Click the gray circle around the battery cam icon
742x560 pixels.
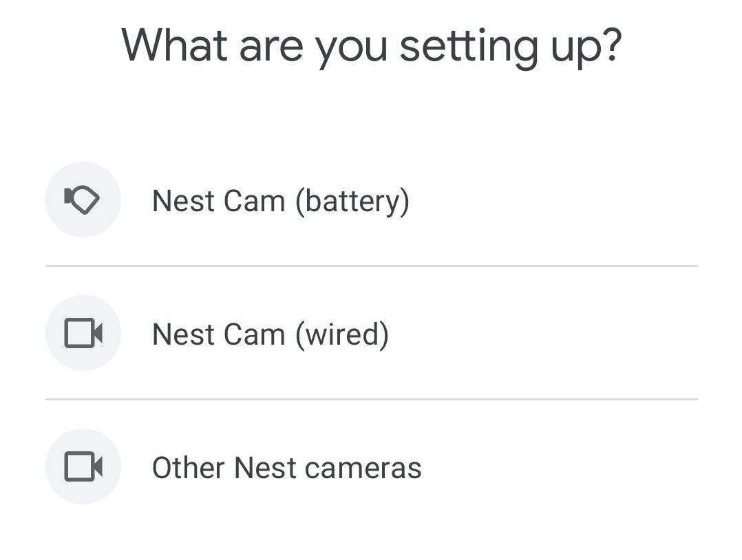coord(83,200)
